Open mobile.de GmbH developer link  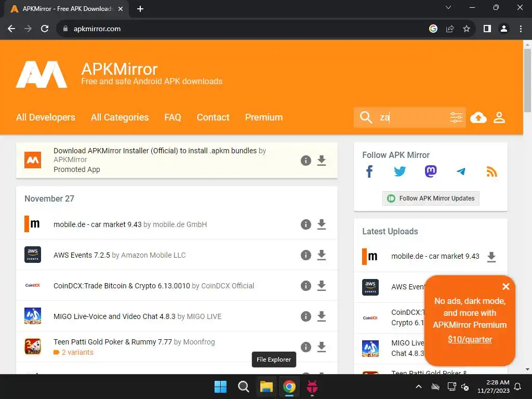pyautogui.click(x=179, y=224)
